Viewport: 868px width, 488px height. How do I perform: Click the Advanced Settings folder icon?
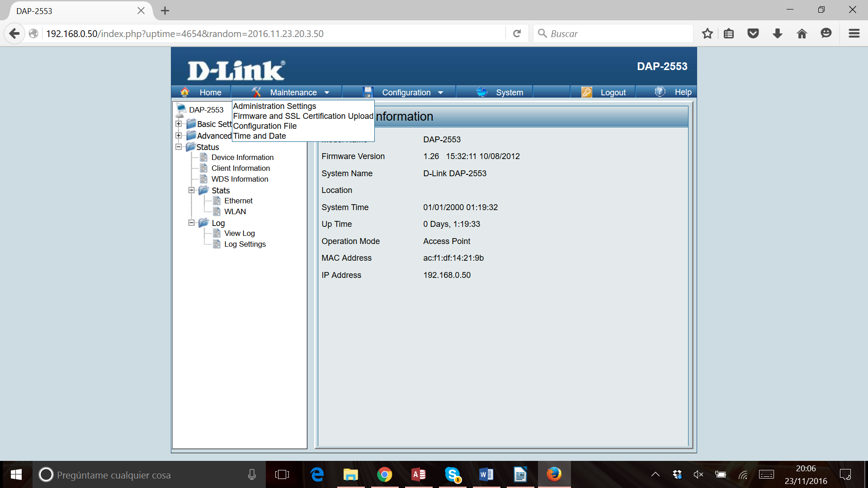coord(191,136)
